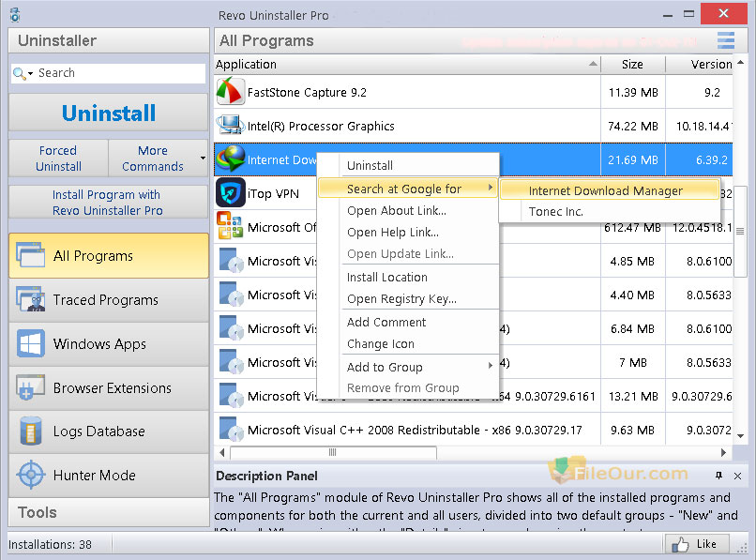Select FastStone Capture 9.2 row text
The width and height of the screenshot is (756, 560).
pyautogui.click(x=307, y=92)
